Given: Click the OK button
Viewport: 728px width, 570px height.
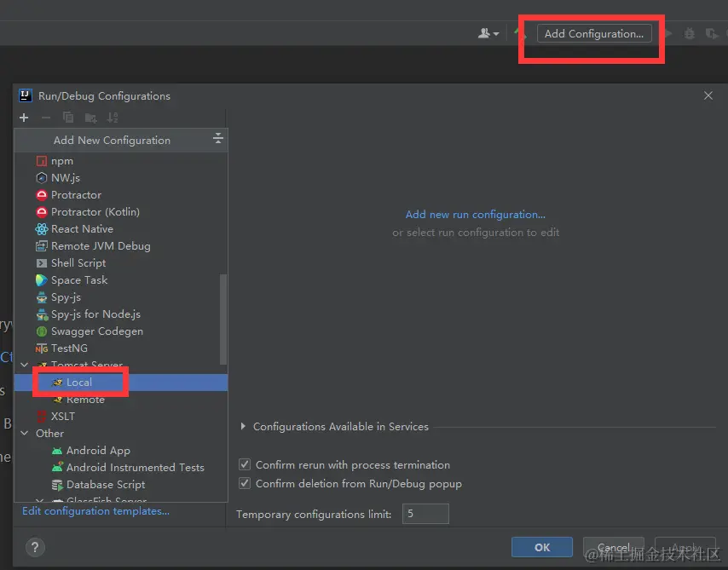Looking at the screenshot, I should tap(542, 547).
